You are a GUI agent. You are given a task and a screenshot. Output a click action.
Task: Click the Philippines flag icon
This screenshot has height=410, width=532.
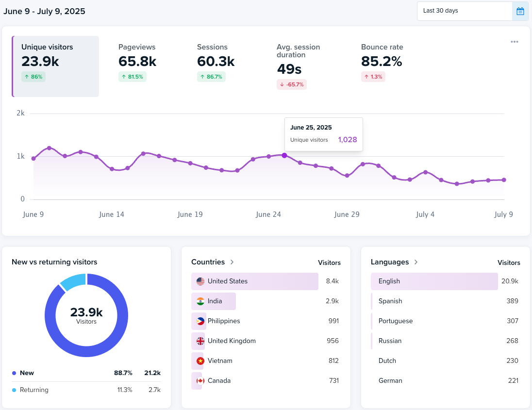[x=199, y=321]
